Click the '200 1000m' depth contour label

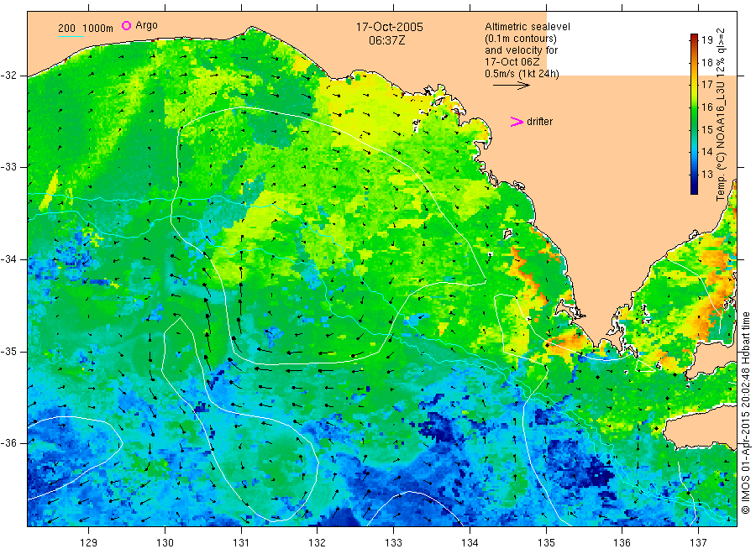pos(86,29)
